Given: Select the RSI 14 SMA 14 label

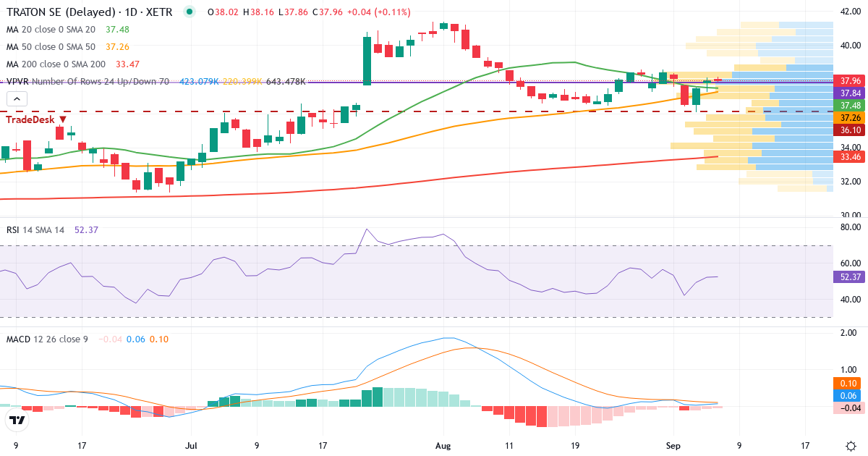Looking at the screenshot, I should click(35, 229).
